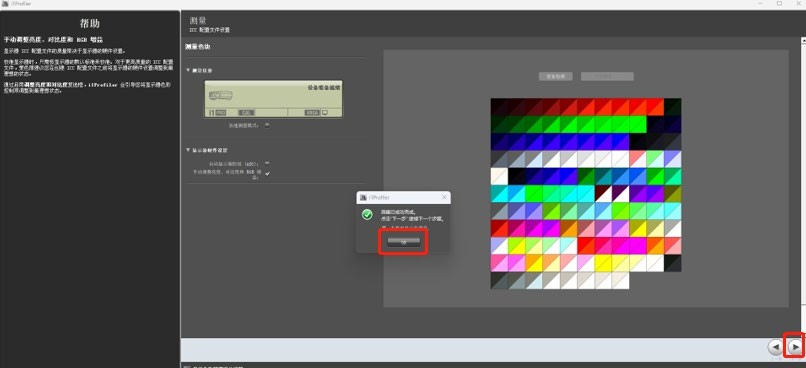Select the bright green patch in second row
This screenshot has height=368, width=806.
pos(637,124)
